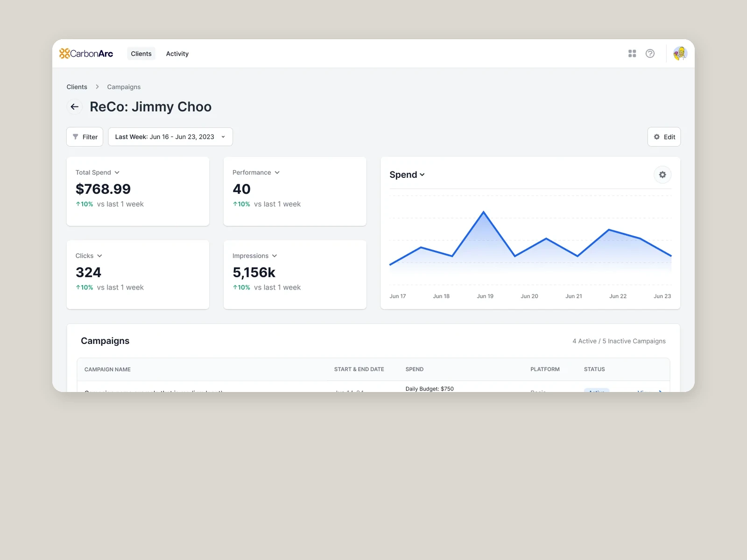Open the apps grid icon
Image resolution: width=747 pixels, height=560 pixels.
click(632, 54)
